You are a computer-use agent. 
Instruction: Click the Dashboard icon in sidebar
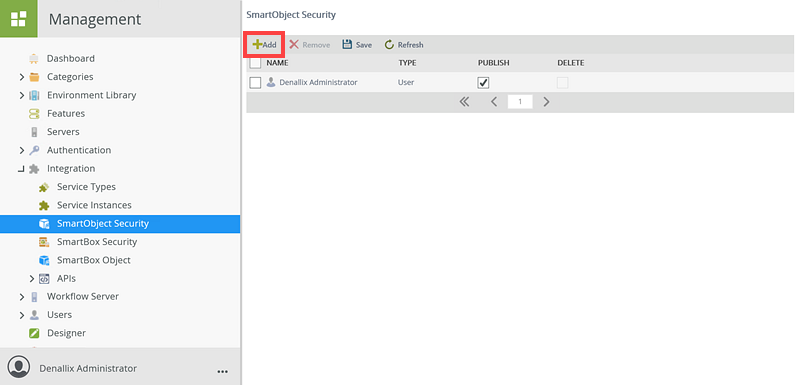pyautogui.click(x=34, y=59)
